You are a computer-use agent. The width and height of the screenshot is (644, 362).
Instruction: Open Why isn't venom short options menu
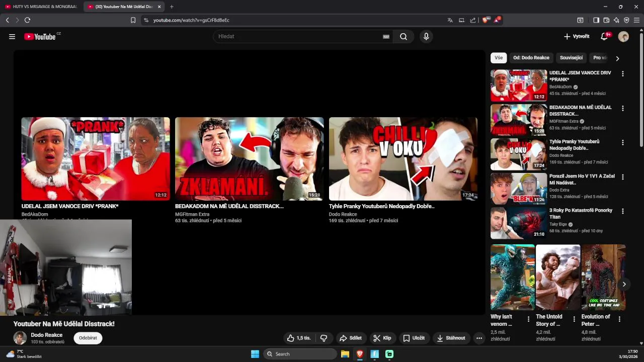point(528,319)
